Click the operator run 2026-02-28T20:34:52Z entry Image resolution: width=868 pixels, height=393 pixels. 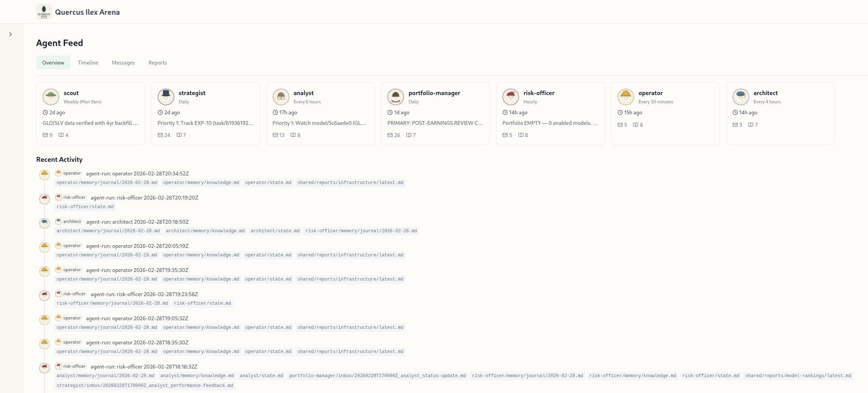[137, 173]
